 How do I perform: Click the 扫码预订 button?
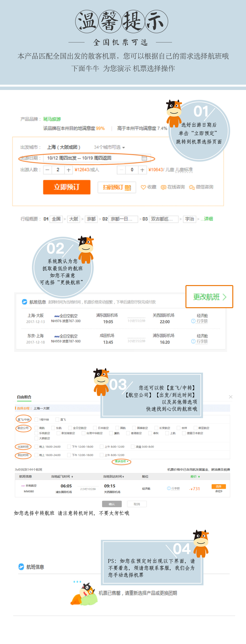(117, 187)
